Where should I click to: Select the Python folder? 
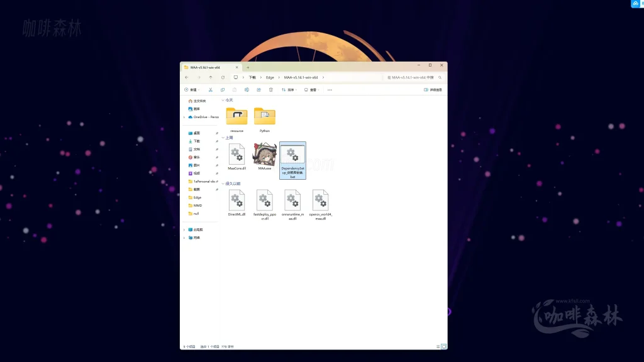[x=265, y=117]
